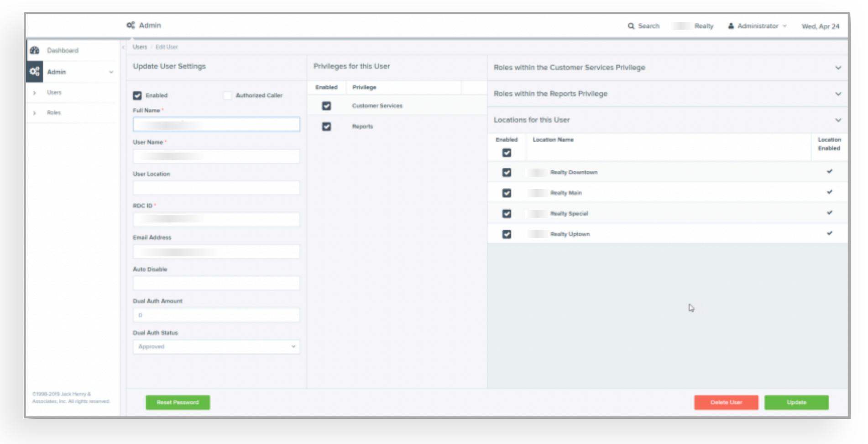
Task: Click the Reset Password button
Action: pyautogui.click(x=178, y=402)
